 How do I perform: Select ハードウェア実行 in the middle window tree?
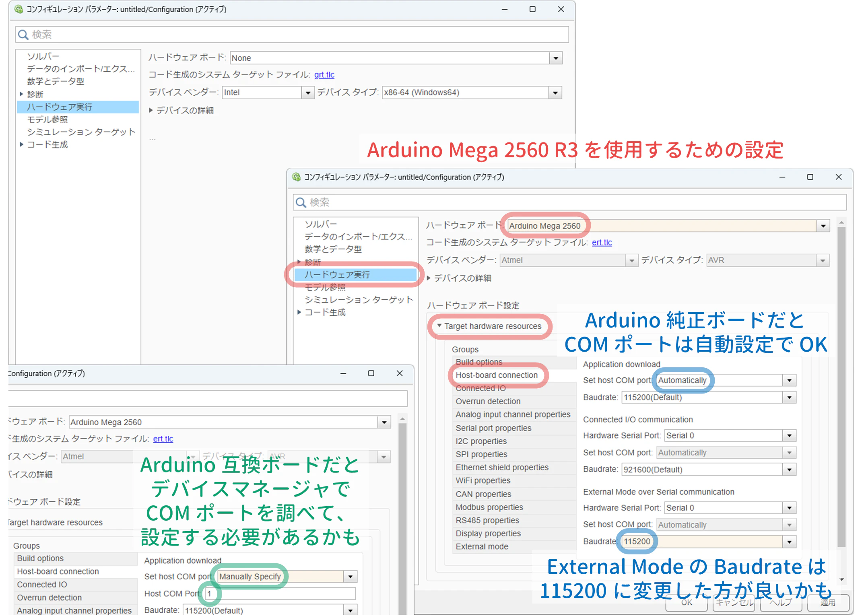(355, 275)
